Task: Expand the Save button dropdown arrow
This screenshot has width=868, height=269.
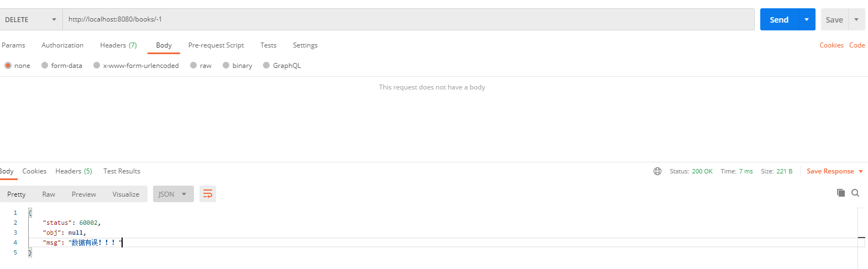Action: (856, 19)
